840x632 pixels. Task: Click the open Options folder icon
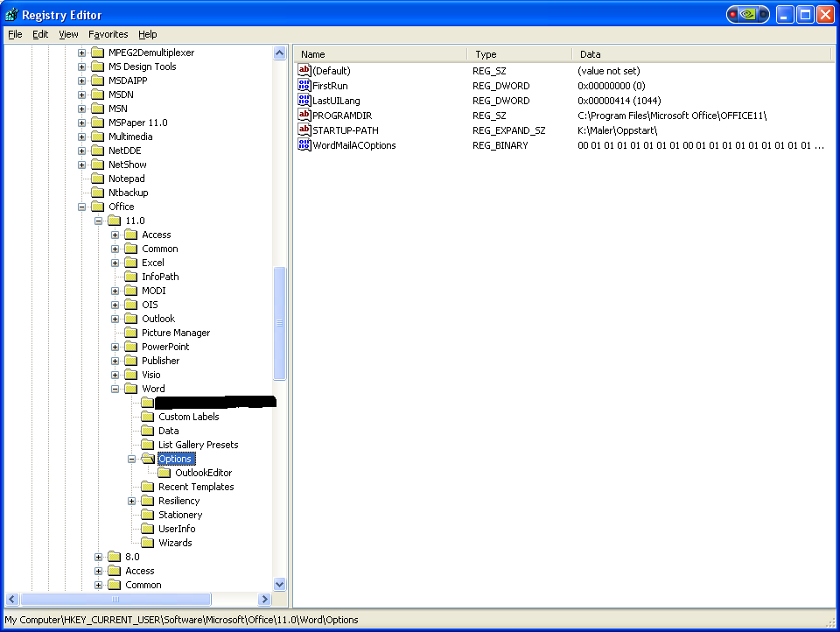tap(148, 459)
